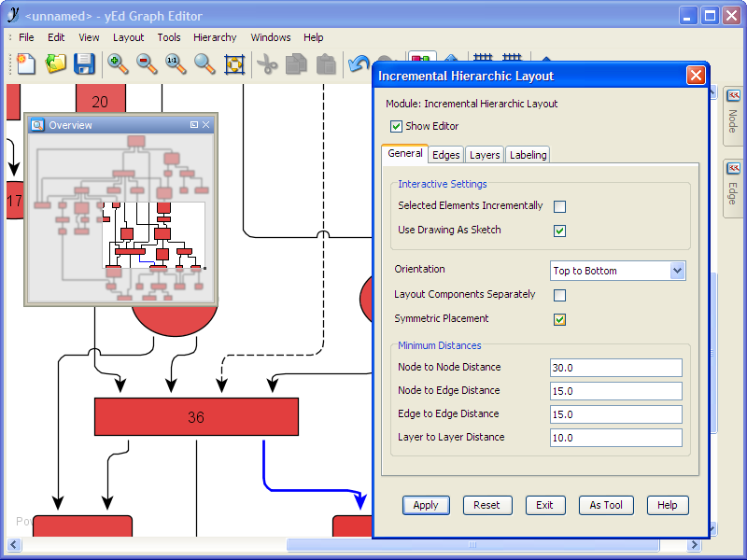Switch to the Edges tab

point(446,155)
